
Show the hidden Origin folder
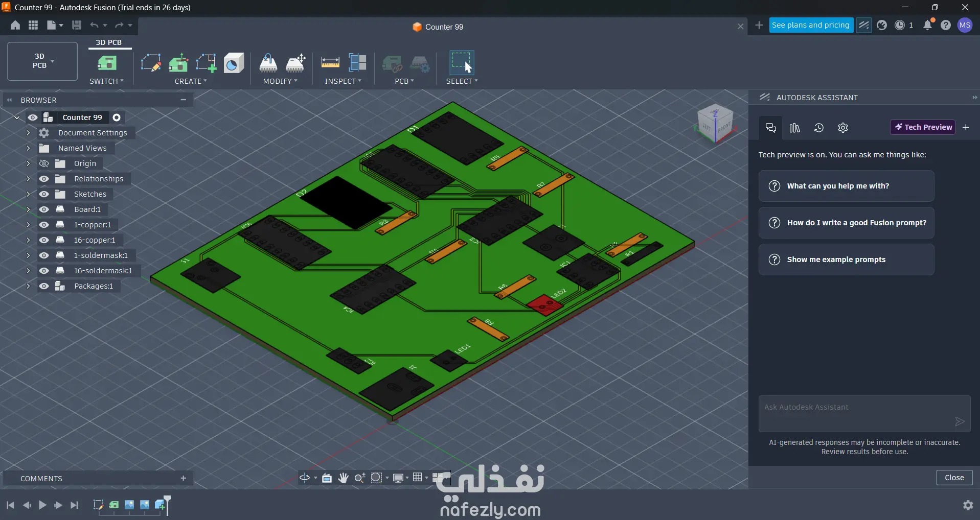(x=44, y=163)
